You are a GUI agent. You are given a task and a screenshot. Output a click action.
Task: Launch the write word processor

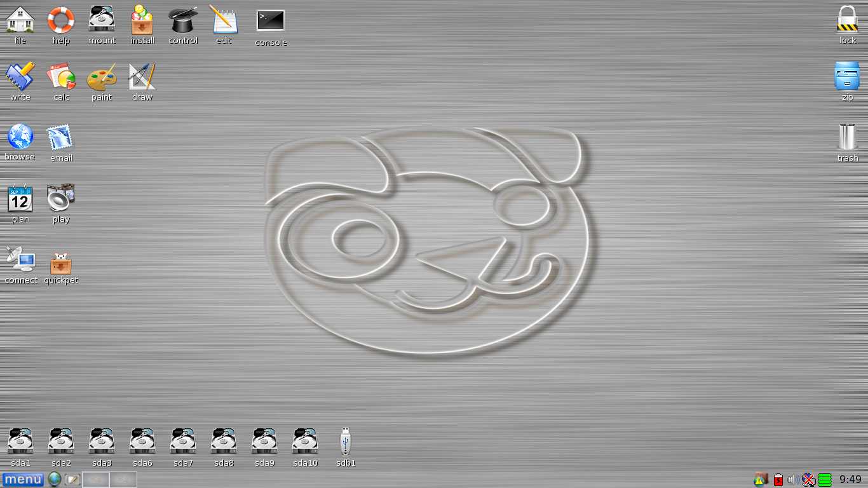[x=20, y=76]
